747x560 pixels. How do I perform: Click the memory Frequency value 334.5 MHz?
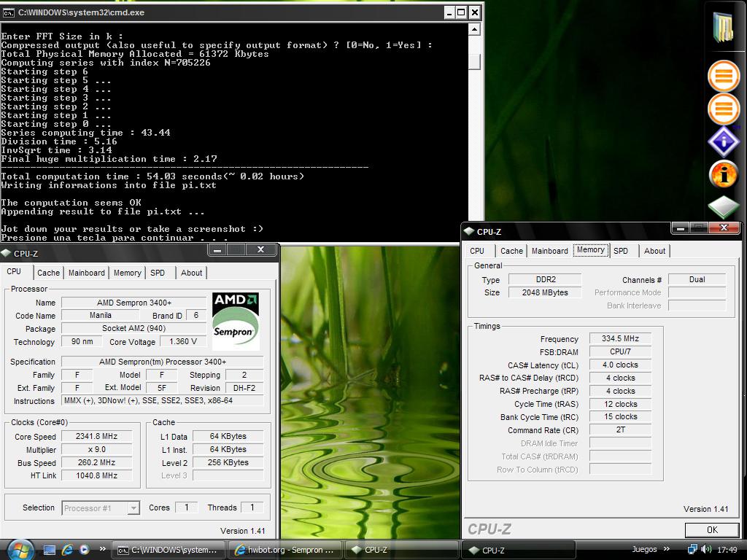620,338
